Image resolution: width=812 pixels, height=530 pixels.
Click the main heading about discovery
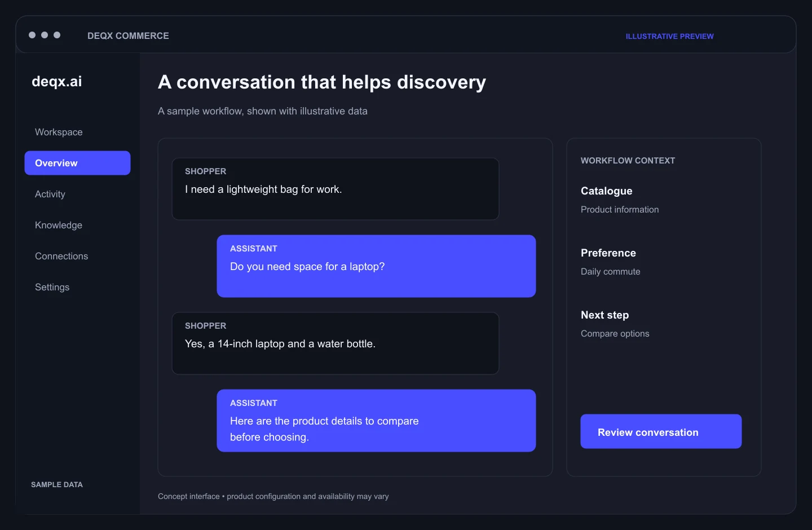tap(322, 82)
